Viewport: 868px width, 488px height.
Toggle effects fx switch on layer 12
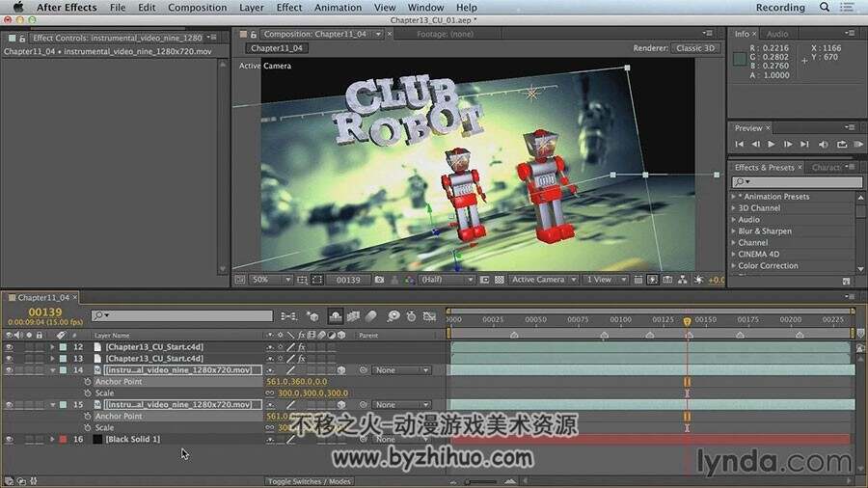point(302,347)
